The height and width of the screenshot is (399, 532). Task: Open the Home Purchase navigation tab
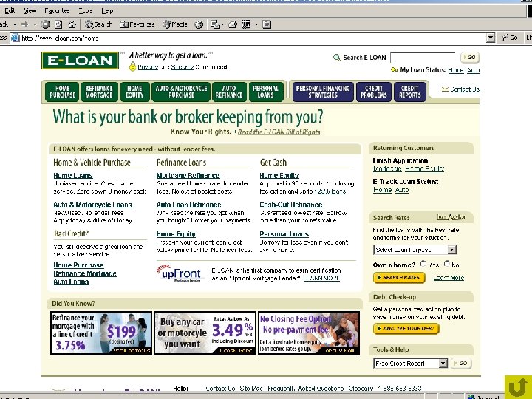click(x=62, y=92)
